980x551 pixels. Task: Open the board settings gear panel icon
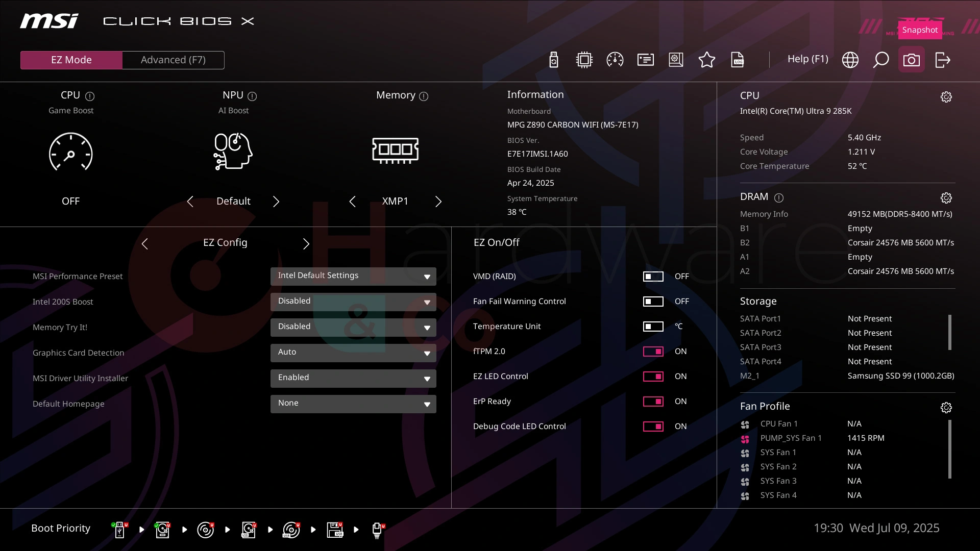[676, 60]
